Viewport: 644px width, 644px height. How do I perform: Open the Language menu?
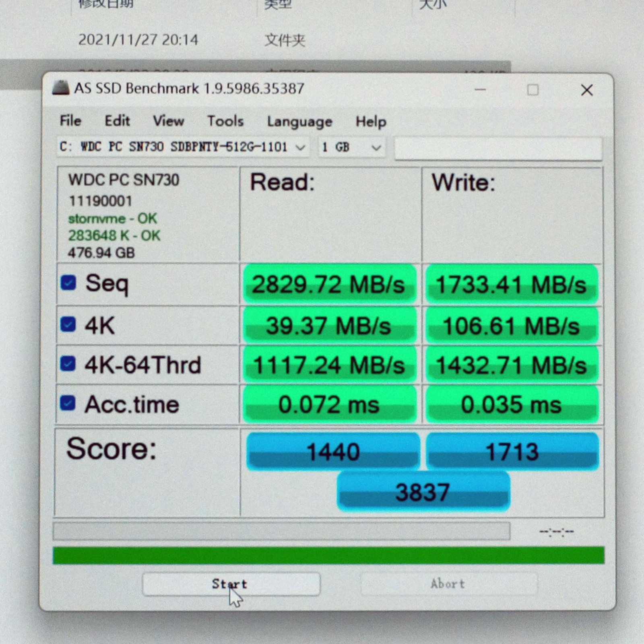pyautogui.click(x=300, y=122)
